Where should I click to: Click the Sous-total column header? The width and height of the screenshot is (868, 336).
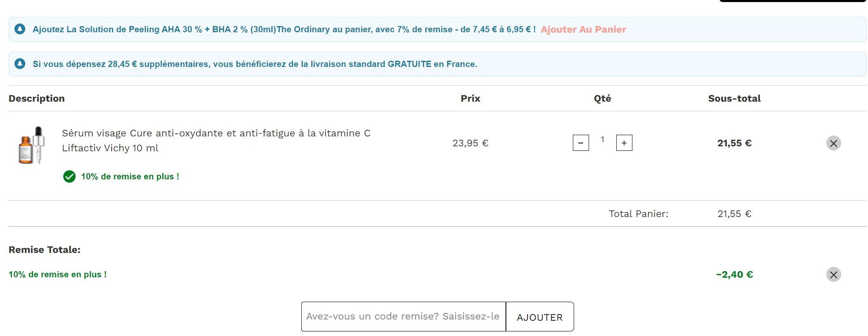click(x=734, y=98)
